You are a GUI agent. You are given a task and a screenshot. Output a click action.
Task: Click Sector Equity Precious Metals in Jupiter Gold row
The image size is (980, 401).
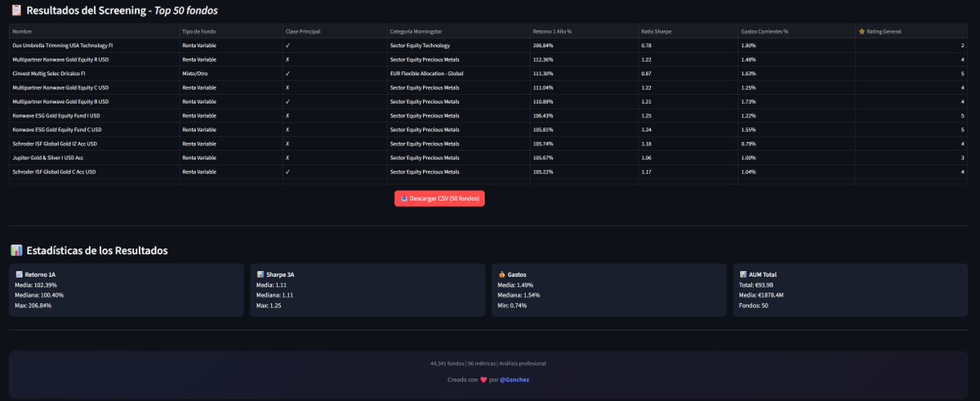pyautogui.click(x=458, y=158)
